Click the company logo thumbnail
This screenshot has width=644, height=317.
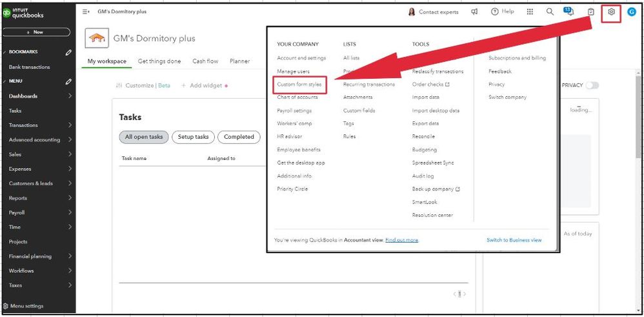point(97,38)
